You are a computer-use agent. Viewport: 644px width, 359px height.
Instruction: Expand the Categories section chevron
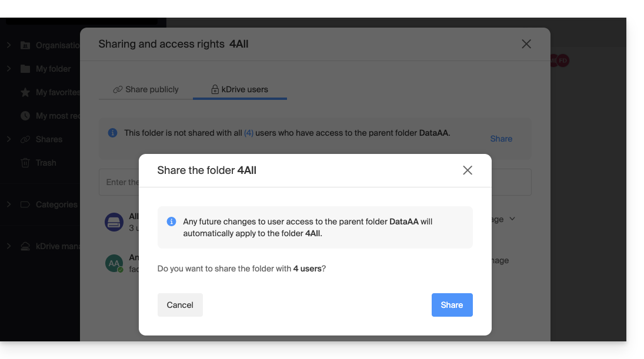tap(9, 204)
